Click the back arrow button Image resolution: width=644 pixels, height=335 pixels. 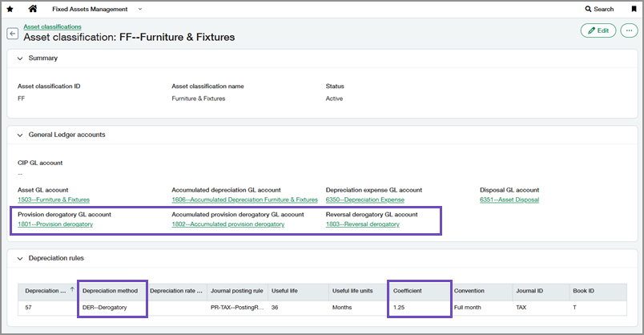click(x=13, y=34)
